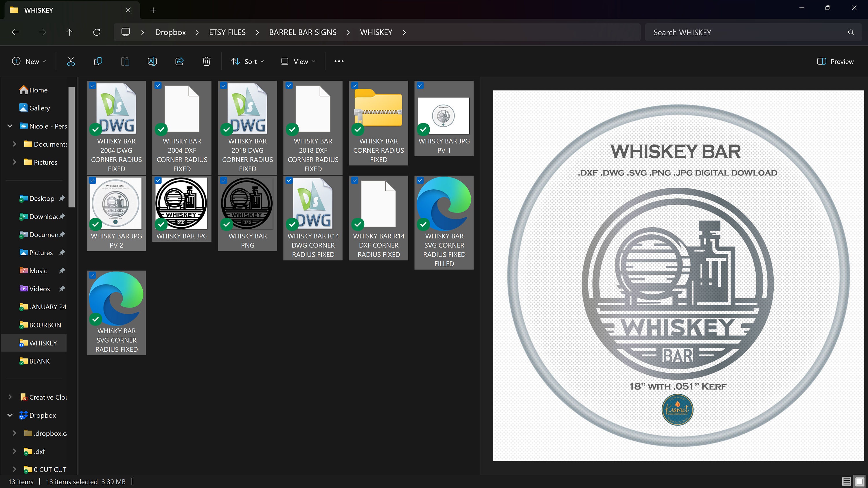Deselect WHISKY BAR JPG PV 1 checkbox
The width and height of the screenshot is (868, 488).
click(x=420, y=86)
